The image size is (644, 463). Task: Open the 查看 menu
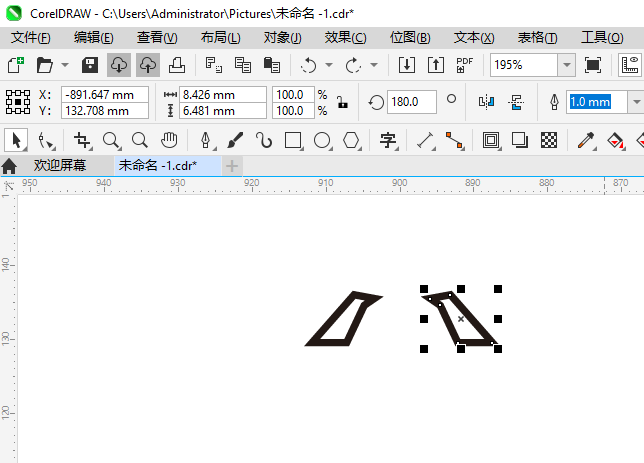[157, 38]
